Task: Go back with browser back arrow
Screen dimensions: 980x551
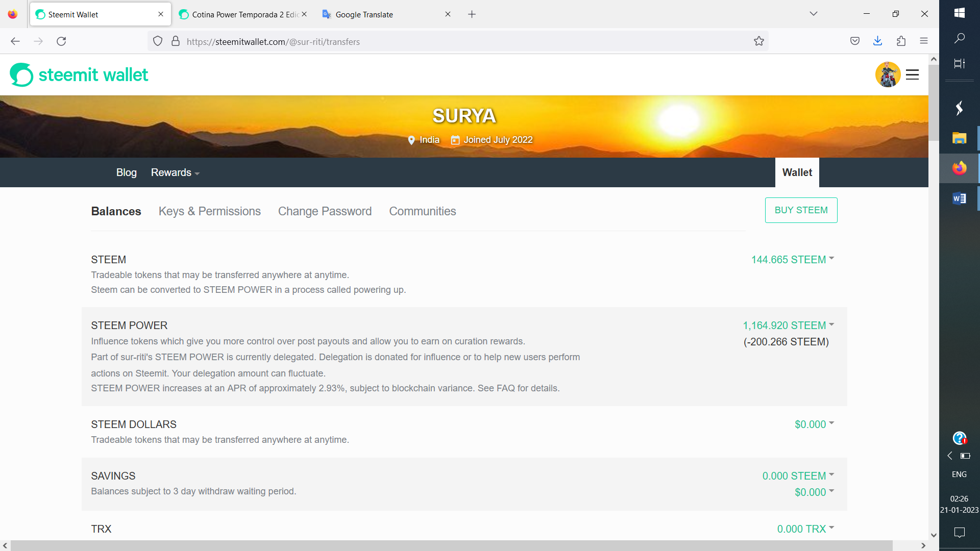Action: coord(15,41)
